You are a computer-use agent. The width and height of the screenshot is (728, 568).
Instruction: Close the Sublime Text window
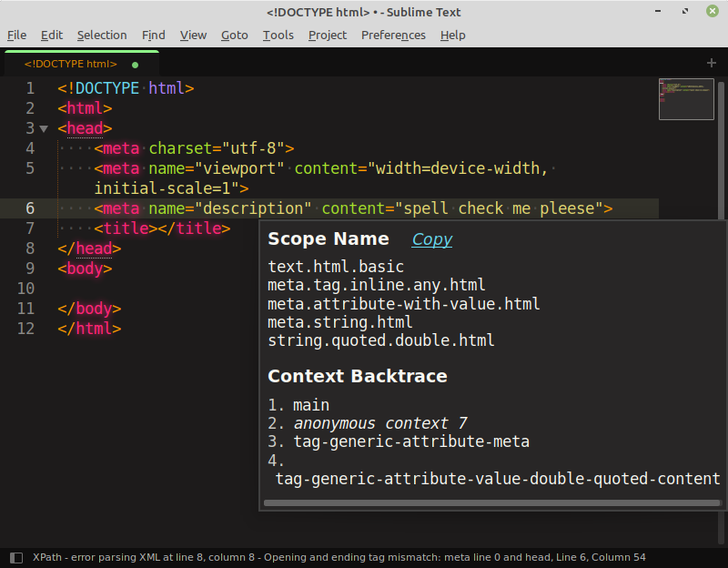click(x=713, y=11)
